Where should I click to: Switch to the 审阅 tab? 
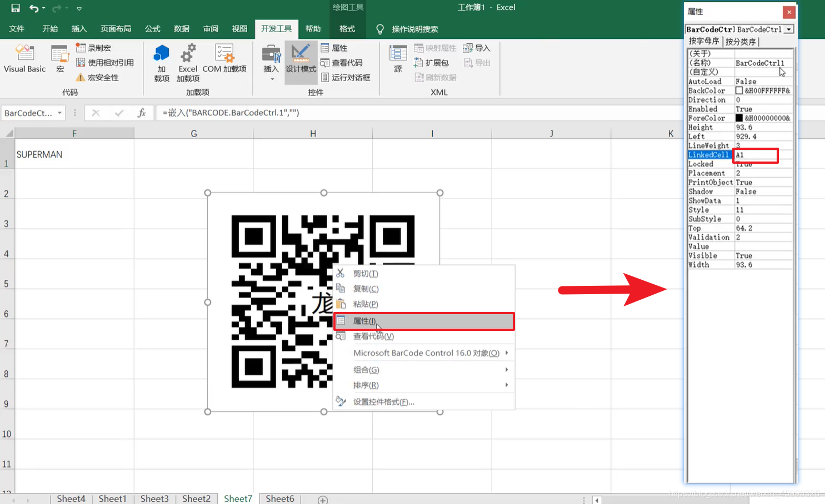(211, 29)
